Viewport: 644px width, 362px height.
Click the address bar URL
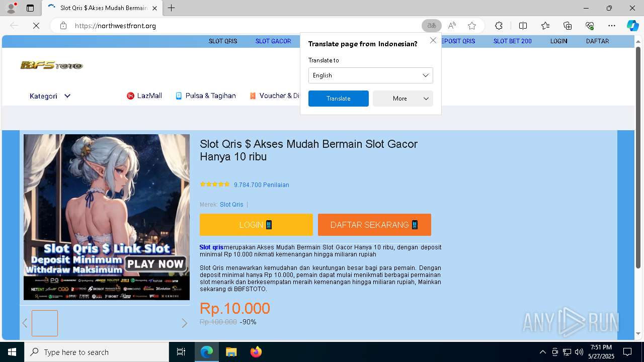(115, 26)
